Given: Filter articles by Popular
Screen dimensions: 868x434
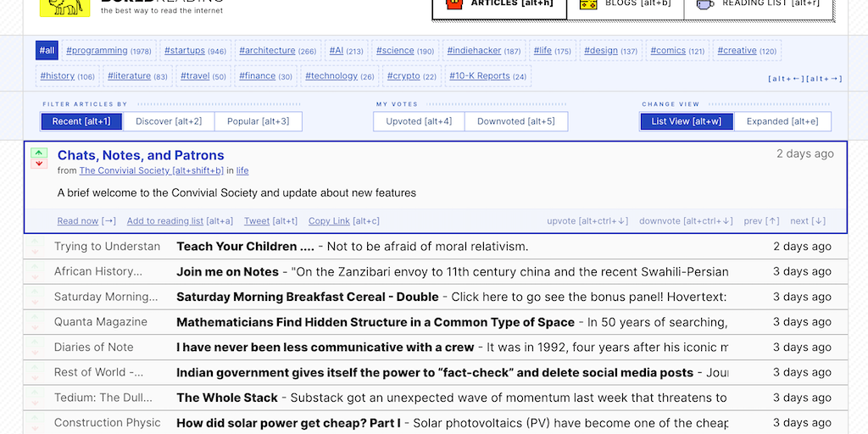Looking at the screenshot, I should [258, 121].
